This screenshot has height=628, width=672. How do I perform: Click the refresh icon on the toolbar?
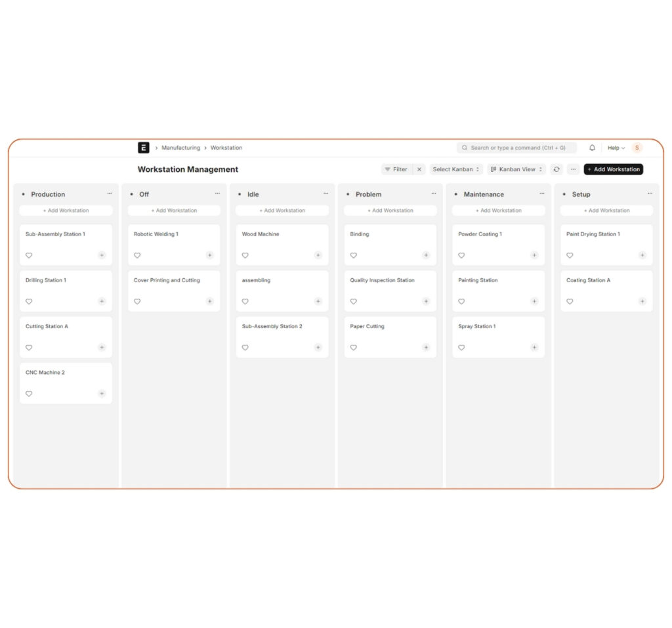[x=556, y=169]
